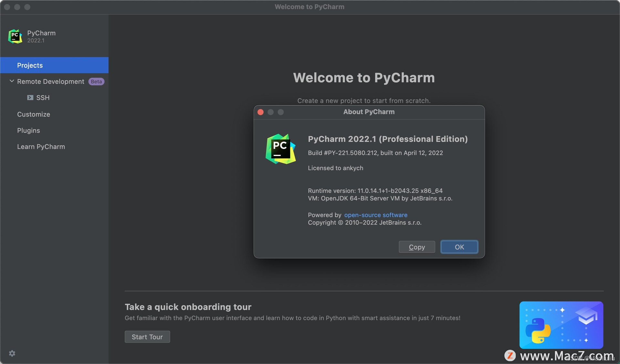Open the Customize tab
620x364 pixels.
click(x=34, y=114)
